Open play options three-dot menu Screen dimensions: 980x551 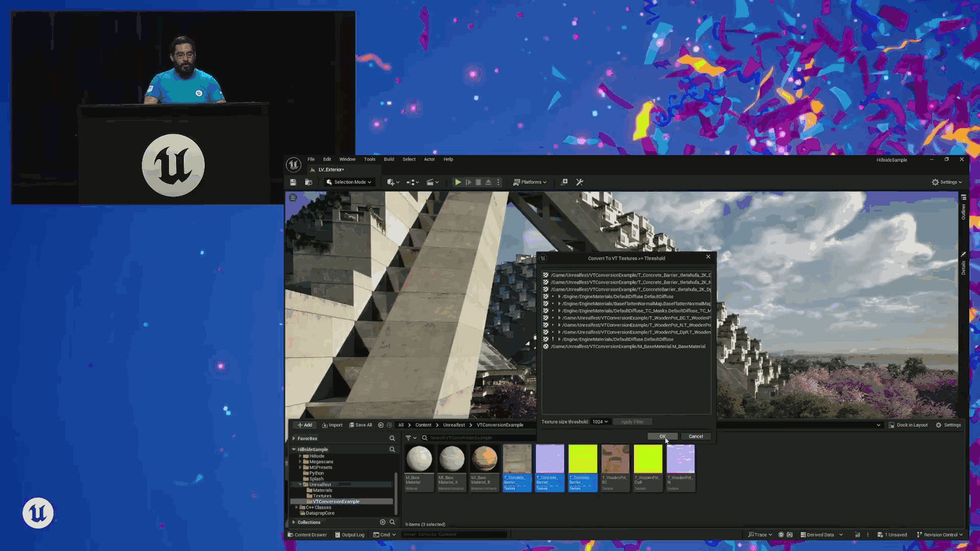(x=498, y=182)
